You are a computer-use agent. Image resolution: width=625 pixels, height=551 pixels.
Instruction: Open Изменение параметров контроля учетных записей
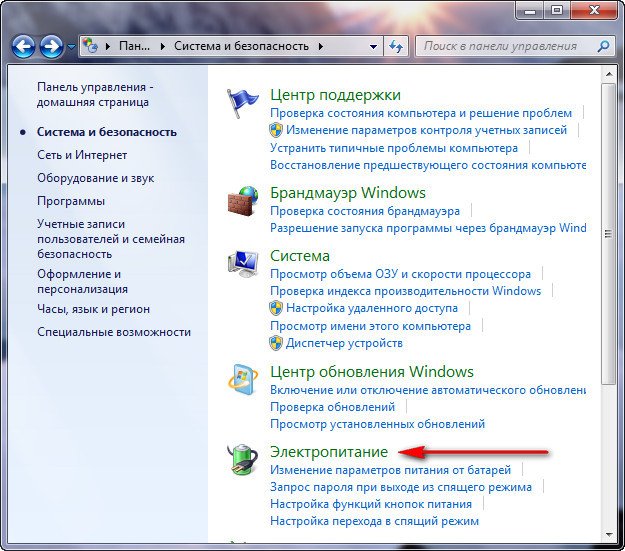(426, 130)
